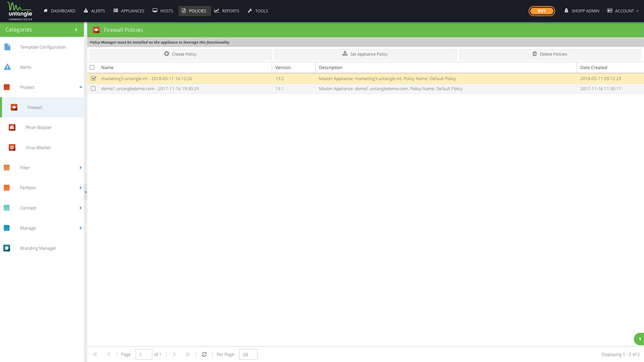Go to next page
644x362 pixels.
pos(174,354)
